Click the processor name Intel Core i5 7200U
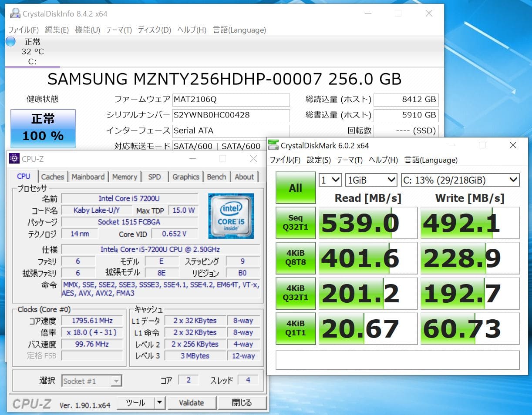 point(129,198)
